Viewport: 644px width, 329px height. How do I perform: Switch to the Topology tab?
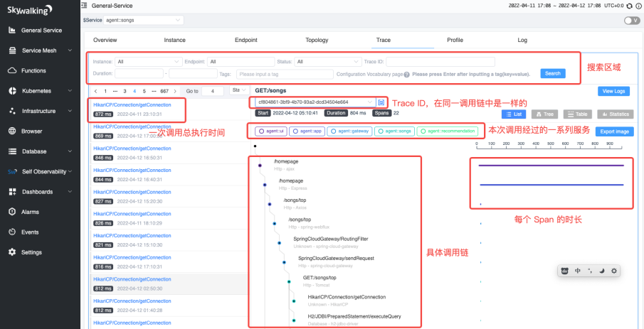click(x=317, y=41)
